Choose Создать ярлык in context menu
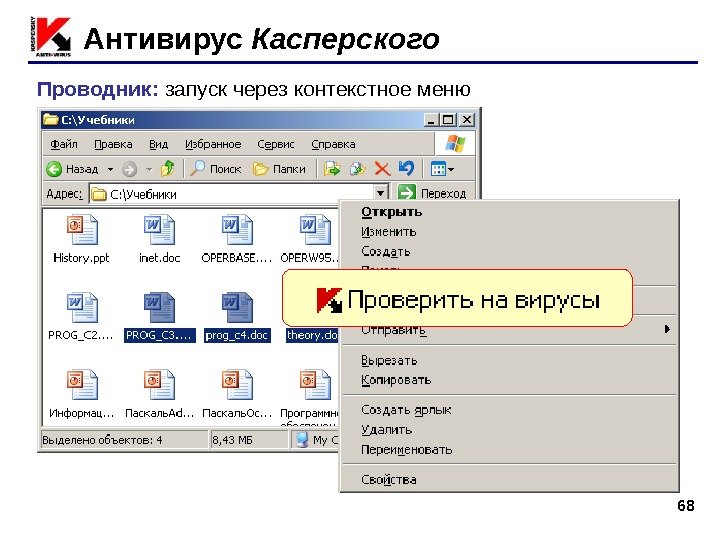The width and height of the screenshot is (720, 540). coord(406,410)
